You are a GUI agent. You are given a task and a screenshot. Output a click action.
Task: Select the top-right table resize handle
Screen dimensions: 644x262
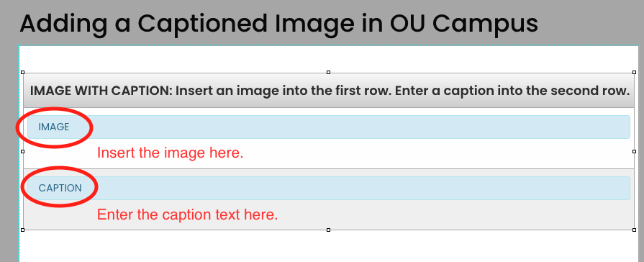pos(634,72)
